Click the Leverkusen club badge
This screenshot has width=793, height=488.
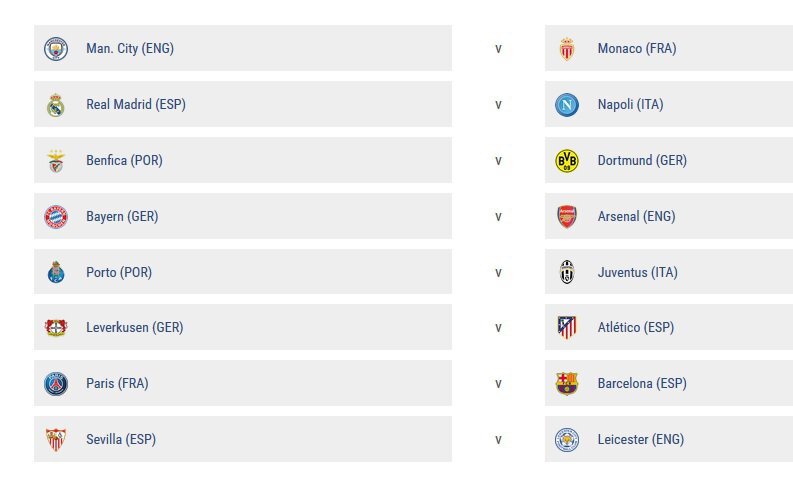[x=56, y=328]
